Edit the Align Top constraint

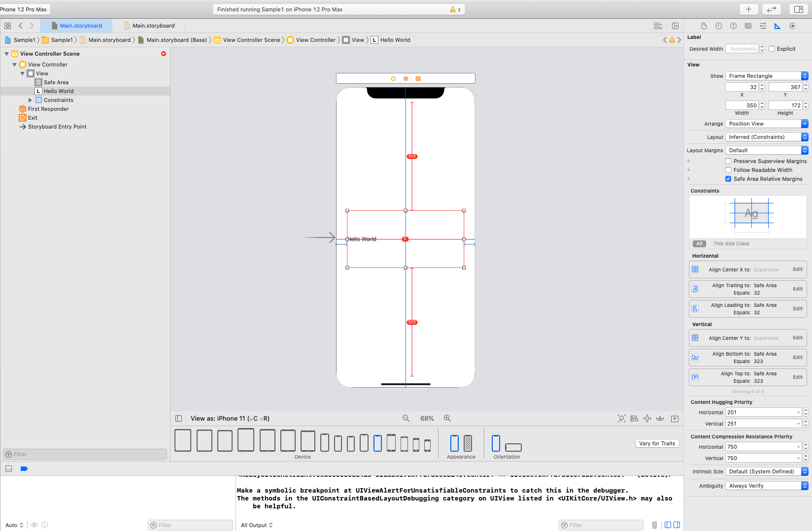pyautogui.click(x=798, y=377)
